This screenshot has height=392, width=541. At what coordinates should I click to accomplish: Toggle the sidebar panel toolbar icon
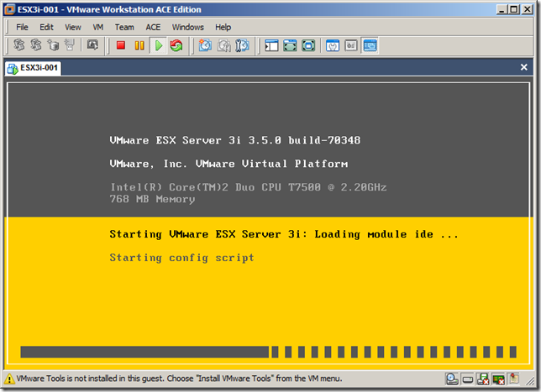pos(271,45)
